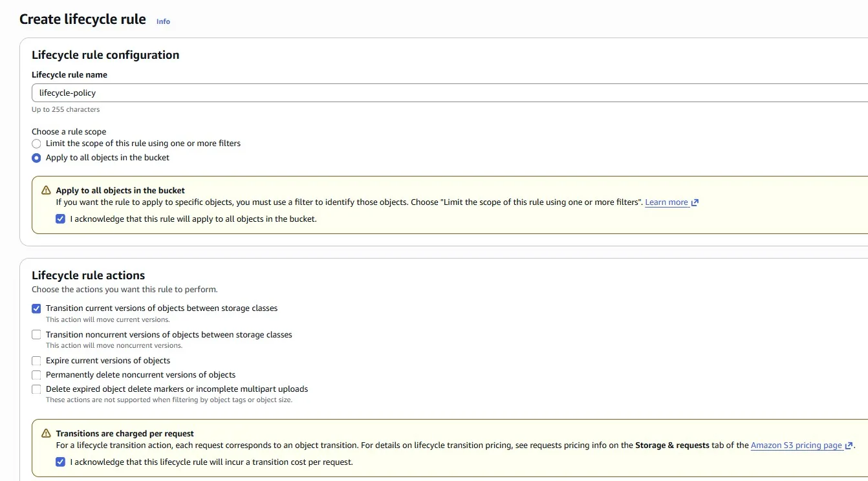The width and height of the screenshot is (868, 481).
Task: Check Delete expired object delete markers option
Action: point(37,389)
